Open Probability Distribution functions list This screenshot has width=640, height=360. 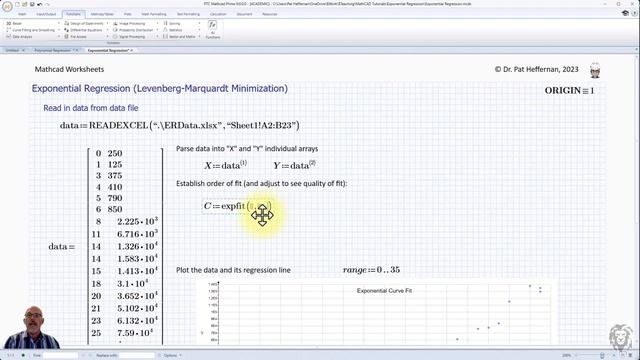coord(135,30)
